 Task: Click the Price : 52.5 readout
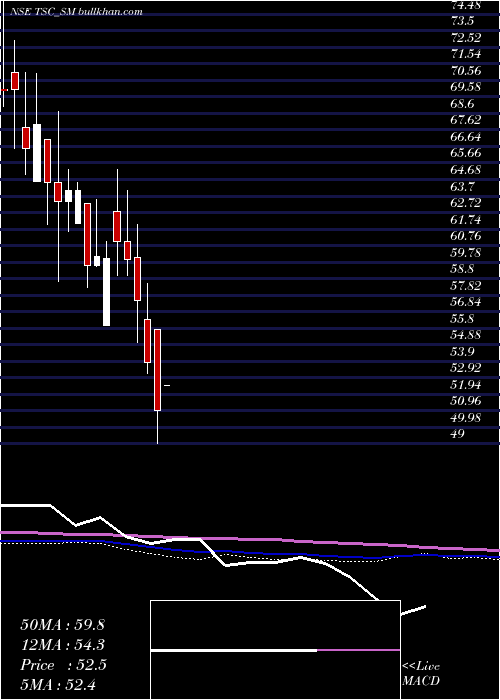tap(63, 665)
